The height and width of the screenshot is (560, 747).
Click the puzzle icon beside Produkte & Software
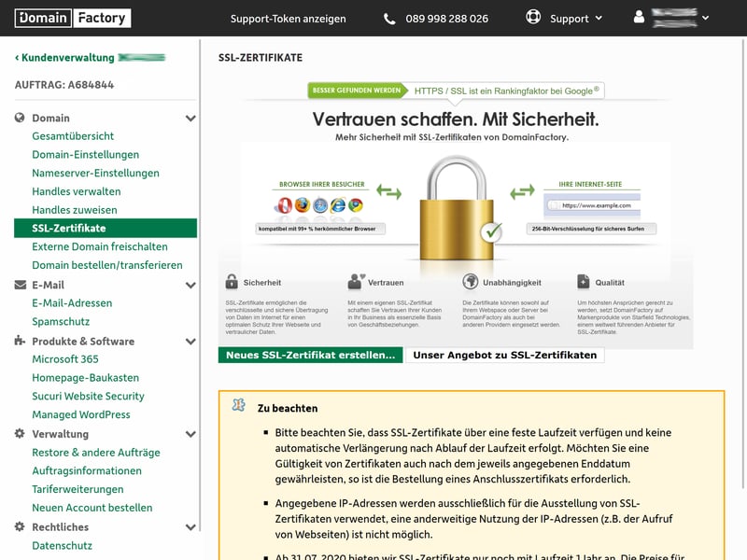click(x=21, y=342)
